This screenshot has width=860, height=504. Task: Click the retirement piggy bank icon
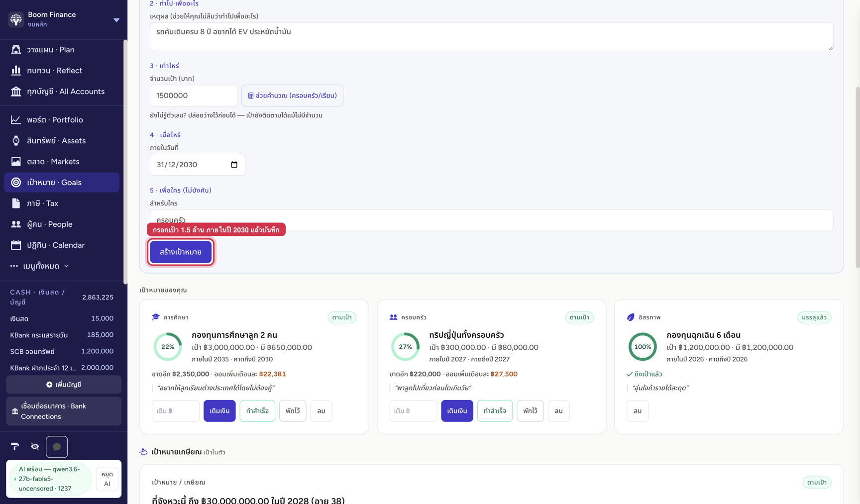coord(143,452)
